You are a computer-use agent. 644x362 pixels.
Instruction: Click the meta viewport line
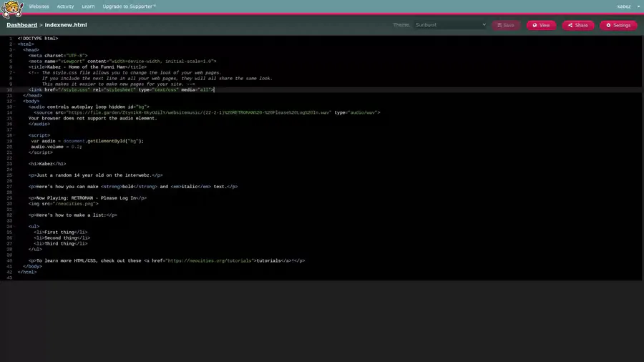(122, 62)
